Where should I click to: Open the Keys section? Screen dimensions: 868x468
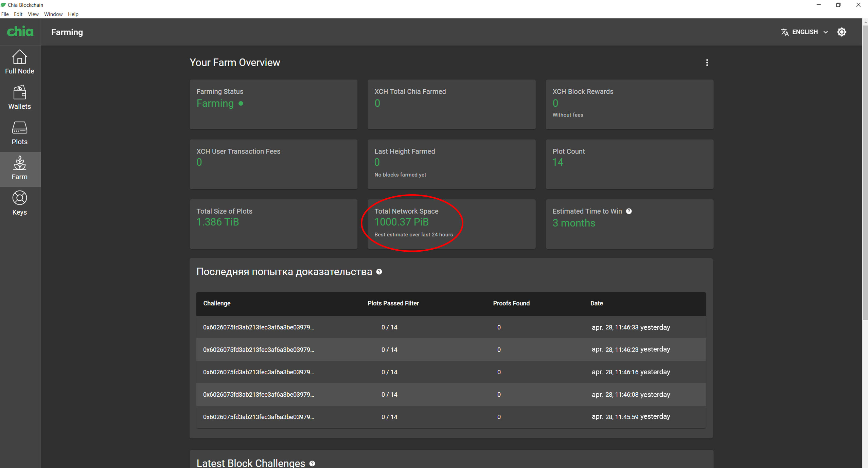click(20, 203)
